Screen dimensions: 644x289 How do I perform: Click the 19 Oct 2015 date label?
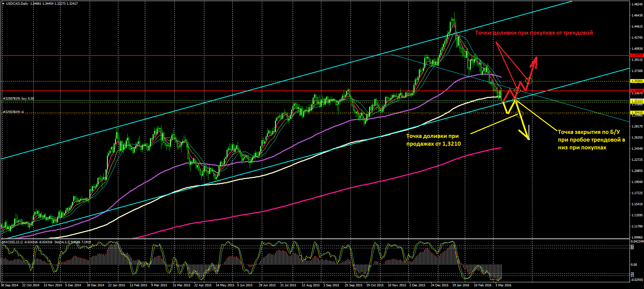(375, 285)
